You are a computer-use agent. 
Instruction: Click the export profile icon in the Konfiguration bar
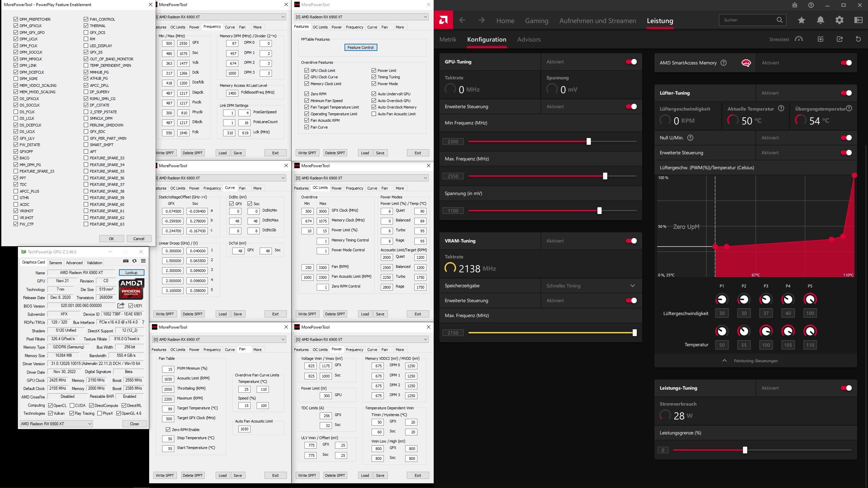[840, 39]
